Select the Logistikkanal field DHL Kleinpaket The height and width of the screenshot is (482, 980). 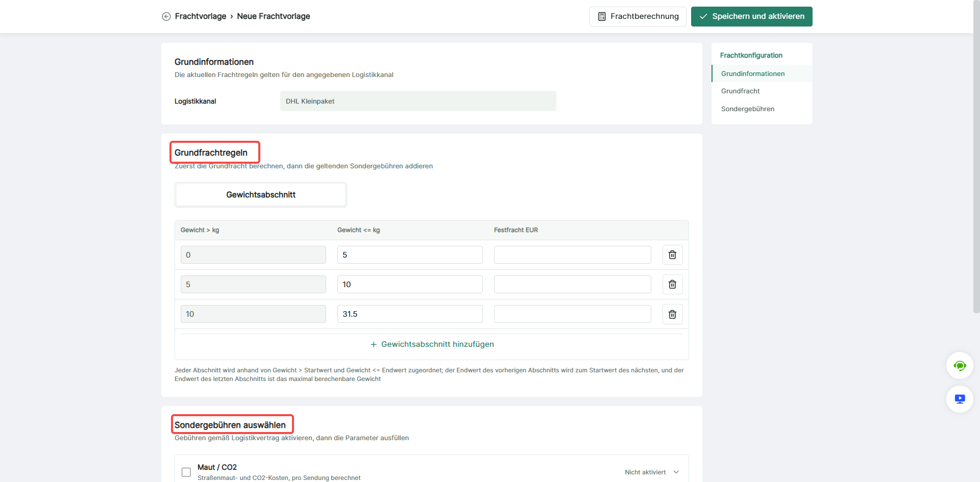point(418,101)
